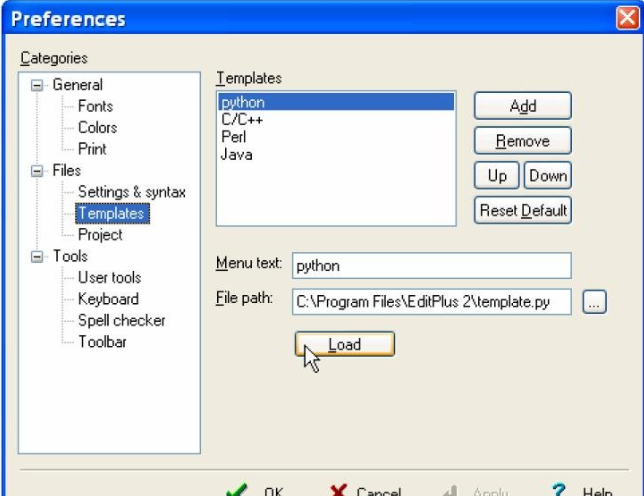
Task: Open the Colors category
Action: (97, 128)
